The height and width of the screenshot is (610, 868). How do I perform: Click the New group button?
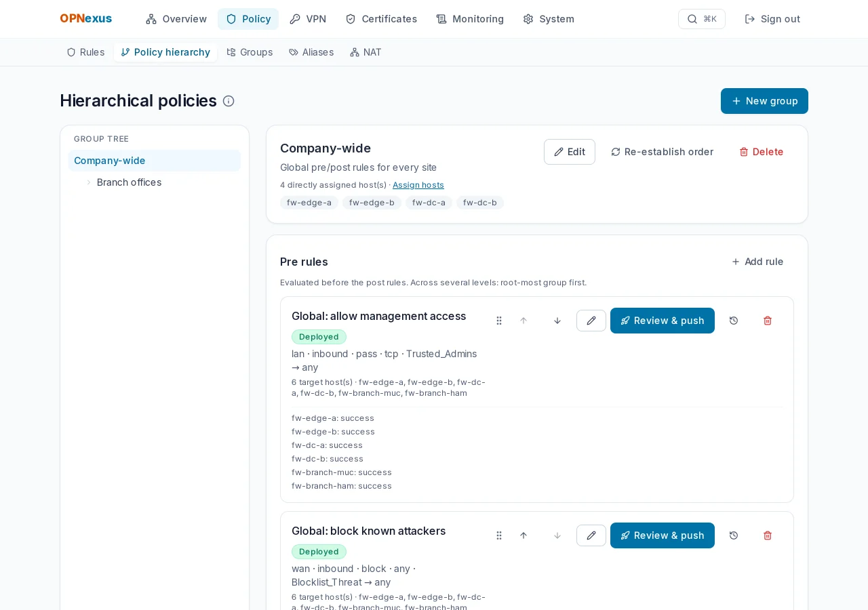click(764, 101)
